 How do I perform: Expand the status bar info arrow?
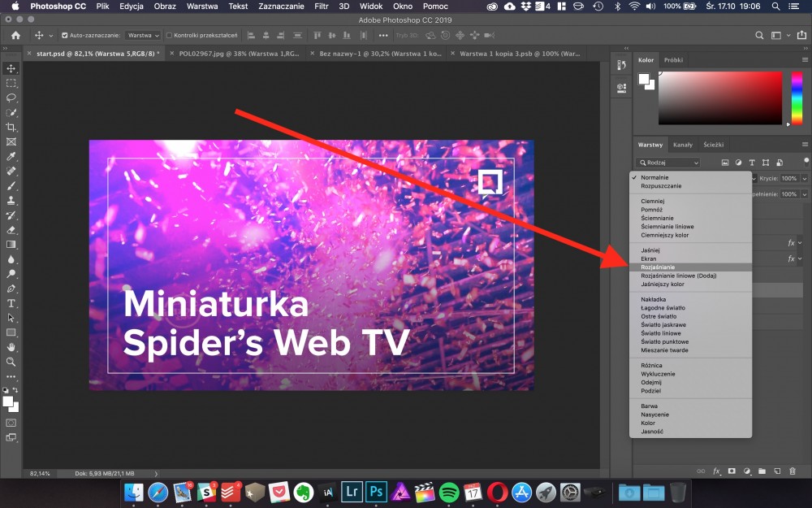coord(156,474)
